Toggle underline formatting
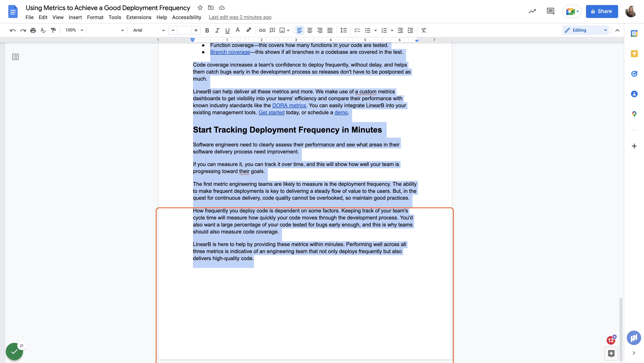 tap(227, 30)
